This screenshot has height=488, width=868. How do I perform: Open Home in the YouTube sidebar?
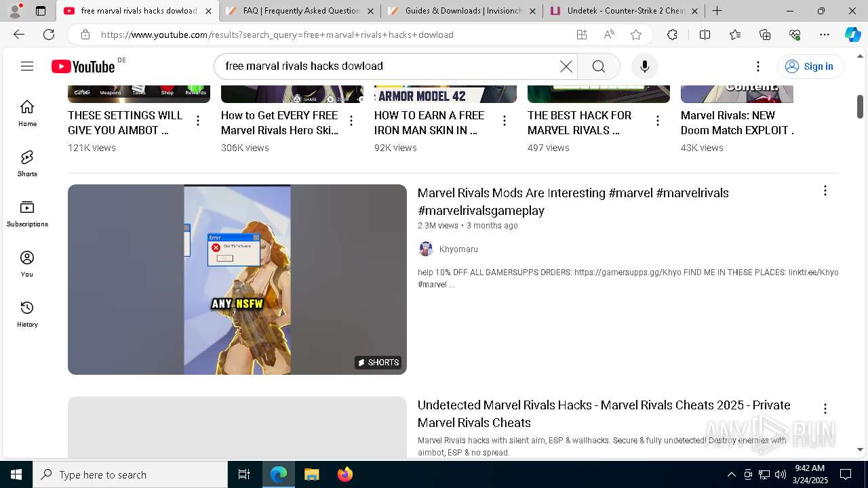pos(27,113)
